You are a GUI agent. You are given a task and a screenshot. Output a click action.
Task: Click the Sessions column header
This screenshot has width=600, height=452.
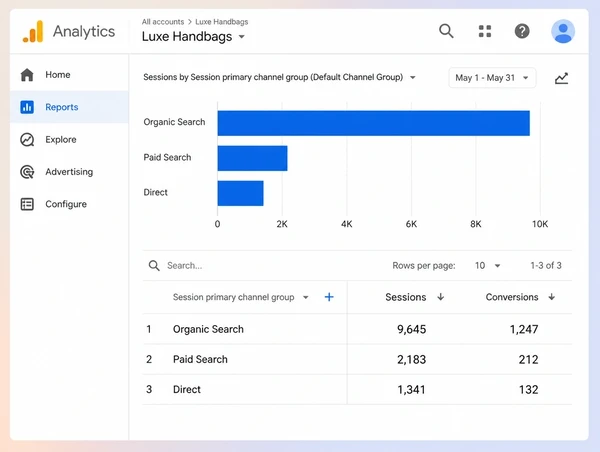406,297
